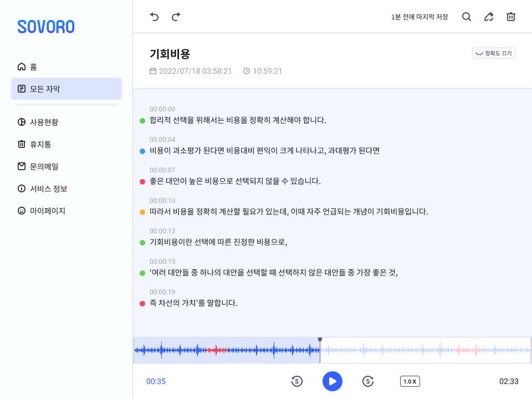Viewport: 532px width, 399px height.
Task: Click red dot next to 좋은 대안이 line
Action: pyautogui.click(x=142, y=182)
